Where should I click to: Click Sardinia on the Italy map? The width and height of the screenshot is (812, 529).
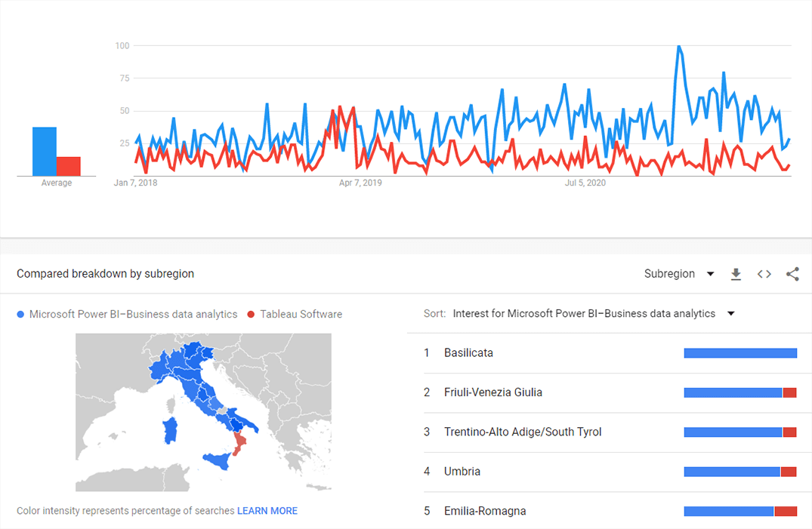[x=170, y=431]
